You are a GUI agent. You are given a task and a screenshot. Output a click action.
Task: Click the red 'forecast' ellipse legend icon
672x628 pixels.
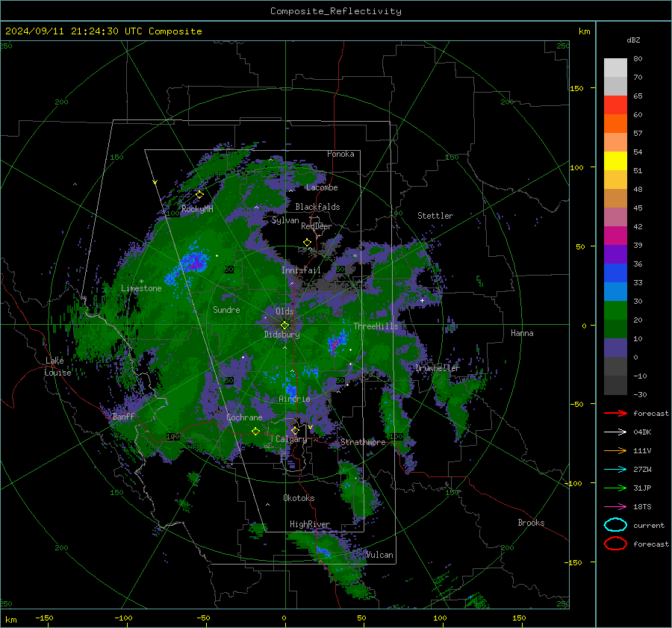click(x=615, y=544)
